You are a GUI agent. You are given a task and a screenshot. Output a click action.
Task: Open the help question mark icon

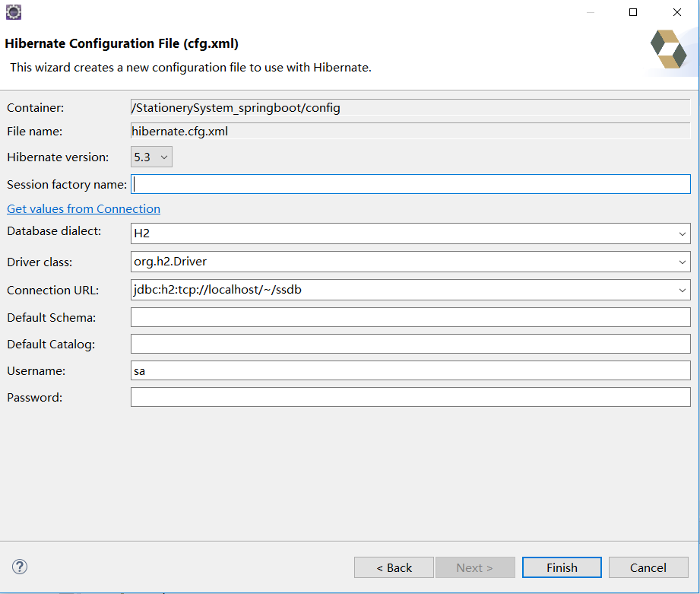[x=20, y=567]
